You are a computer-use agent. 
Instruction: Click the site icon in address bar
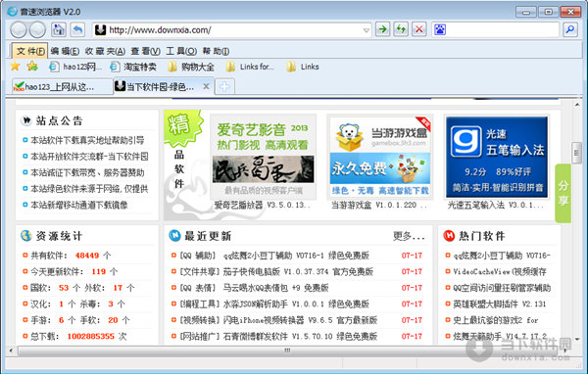coord(100,30)
